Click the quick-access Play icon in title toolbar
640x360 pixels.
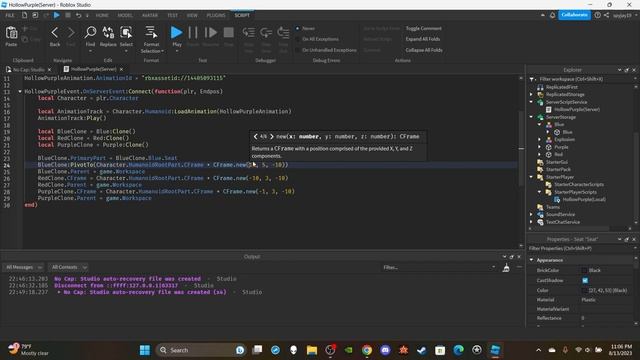(x=57, y=15)
